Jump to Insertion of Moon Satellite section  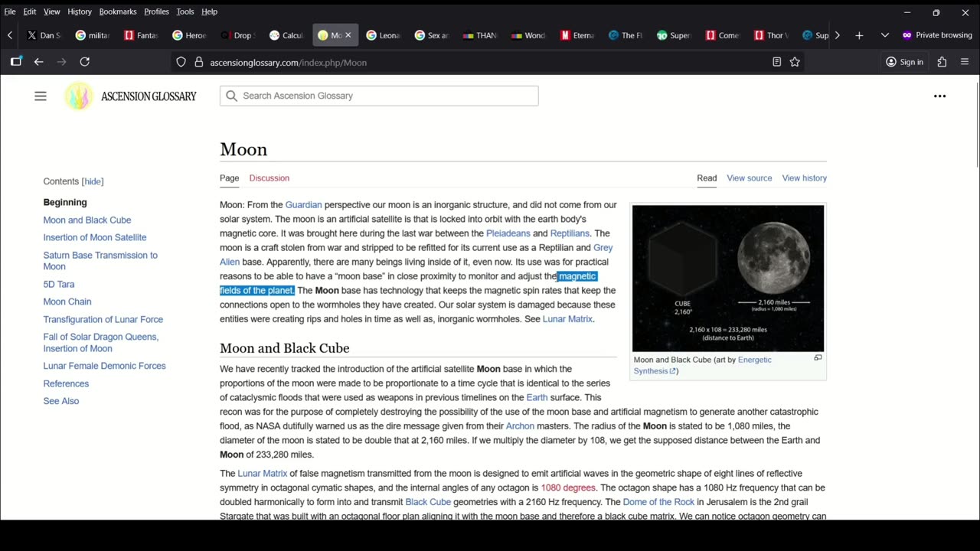[94, 237]
